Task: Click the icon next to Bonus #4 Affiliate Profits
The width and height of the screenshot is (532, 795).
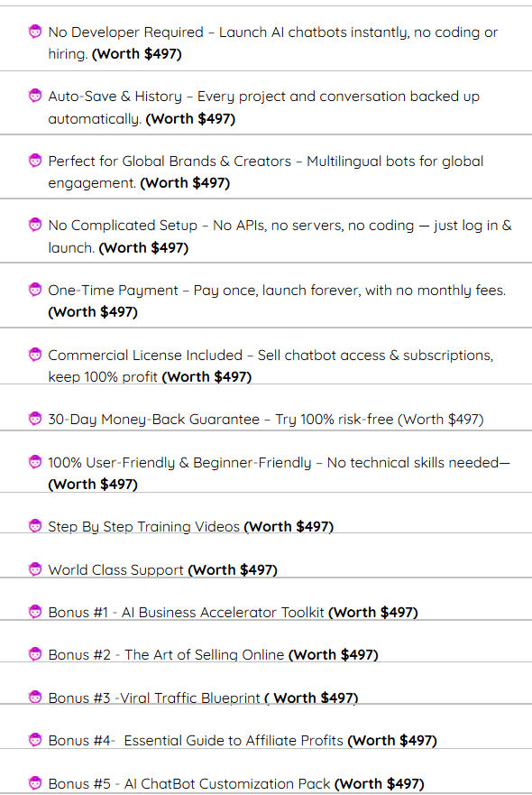Action: pos(35,740)
